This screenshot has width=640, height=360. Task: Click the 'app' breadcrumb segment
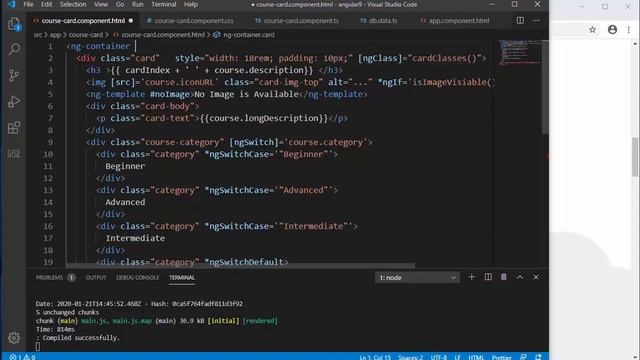coord(56,35)
